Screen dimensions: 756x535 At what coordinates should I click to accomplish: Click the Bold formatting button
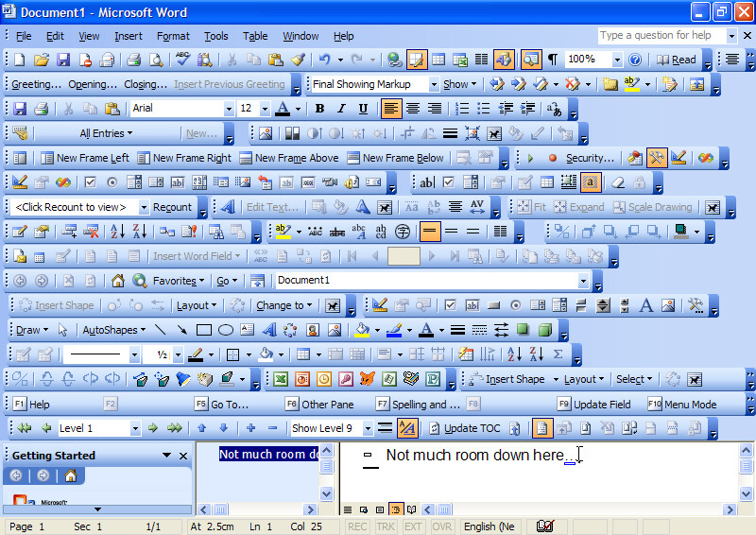318,109
